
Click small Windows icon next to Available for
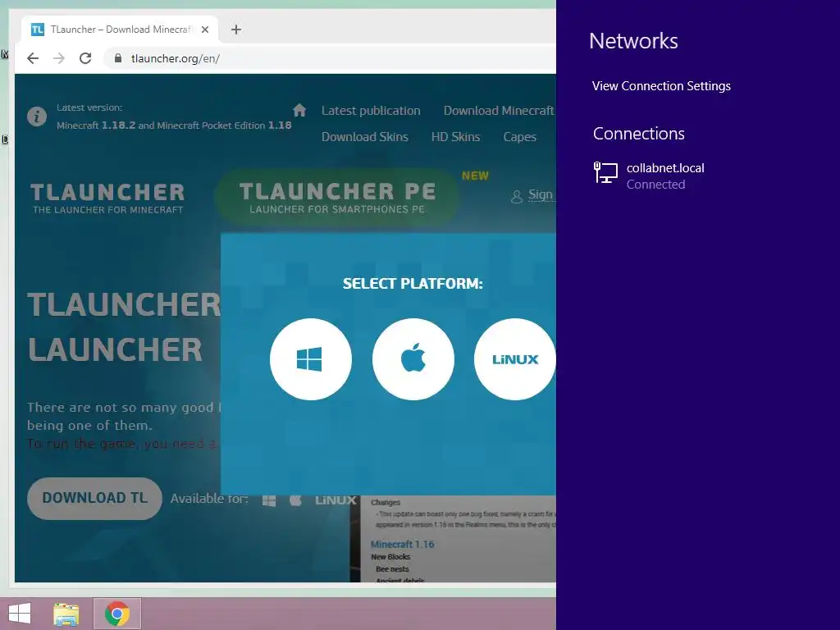(269, 500)
